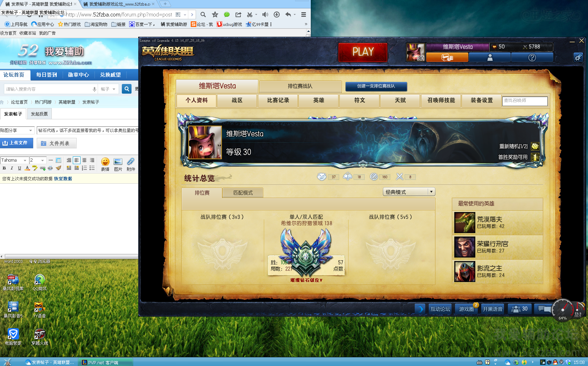
Task: Switch to the 召唤师技能 tab
Action: pyautogui.click(x=441, y=100)
